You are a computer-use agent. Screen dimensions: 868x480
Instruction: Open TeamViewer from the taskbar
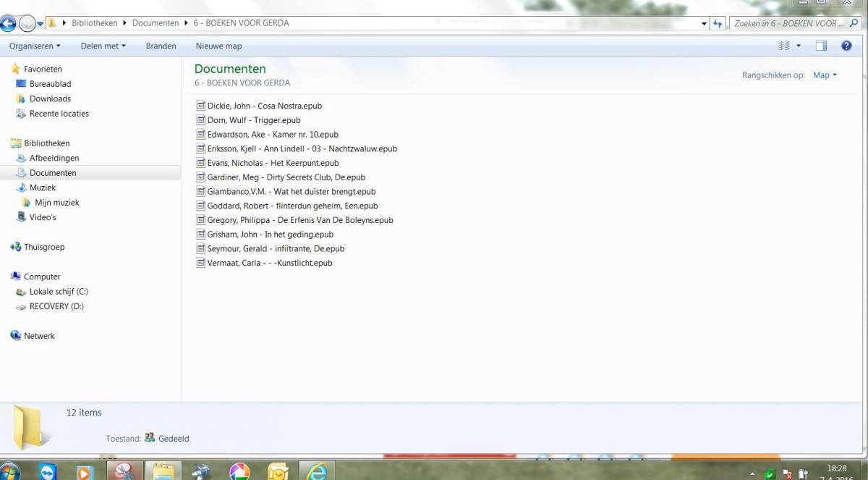pyautogui.click(x=48, y=471)
